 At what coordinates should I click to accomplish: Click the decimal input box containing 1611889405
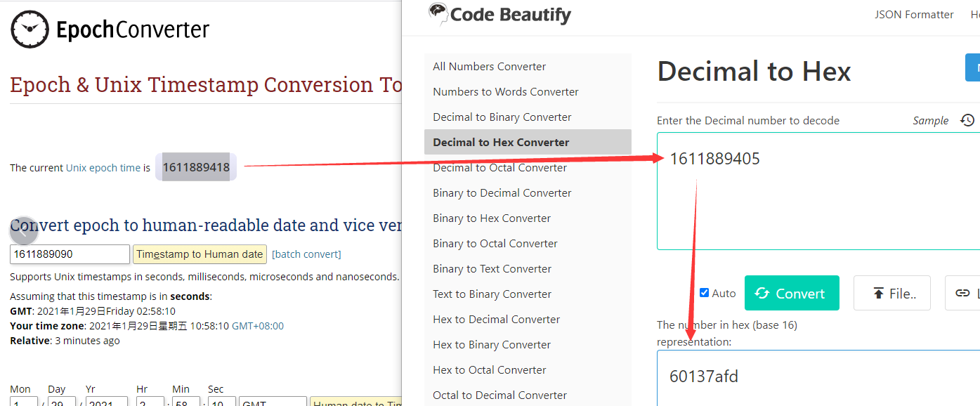pos(818,191)
